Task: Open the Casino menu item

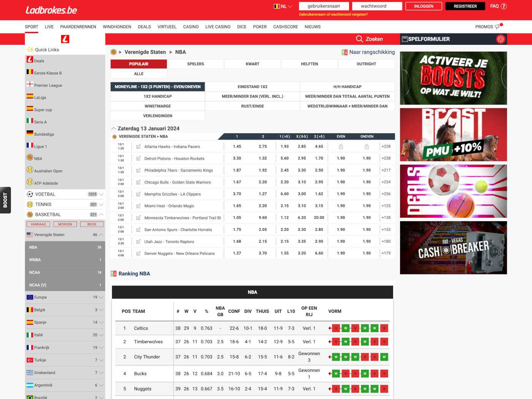Action: tap(191, 27)
